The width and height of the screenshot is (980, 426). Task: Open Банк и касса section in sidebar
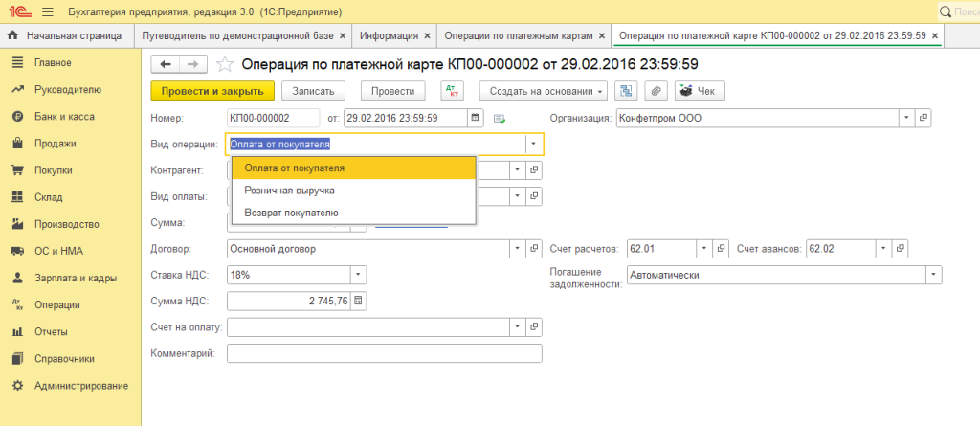pos(63,116)
